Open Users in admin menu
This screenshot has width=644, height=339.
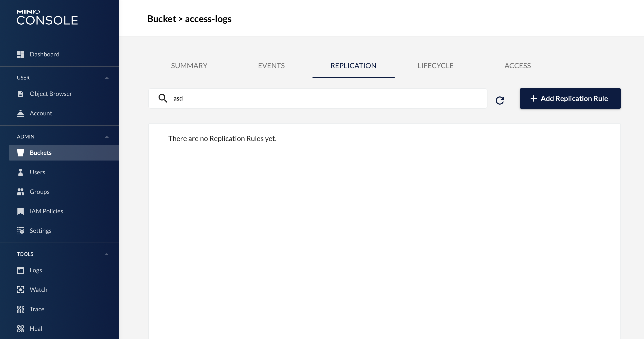click(37, 172)
